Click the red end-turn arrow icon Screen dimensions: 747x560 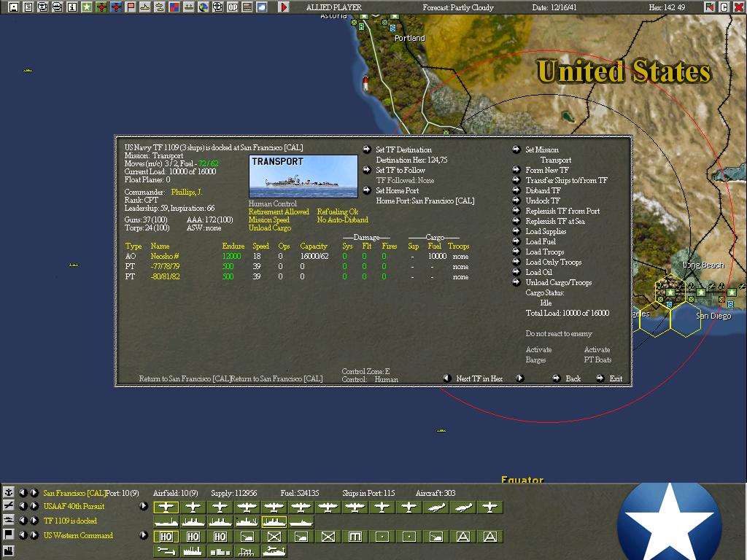[284, 7]
